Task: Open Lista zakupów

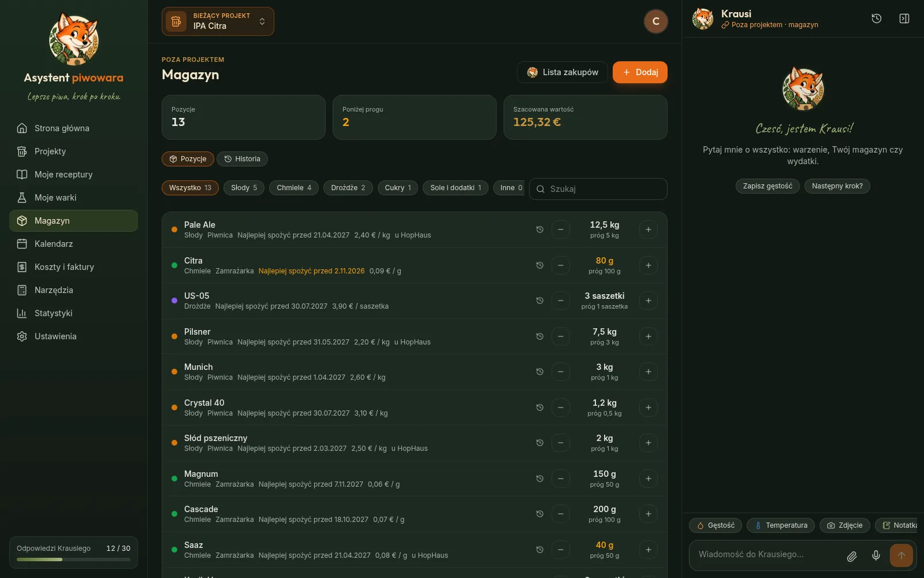Action: click(x=562, y=72)
